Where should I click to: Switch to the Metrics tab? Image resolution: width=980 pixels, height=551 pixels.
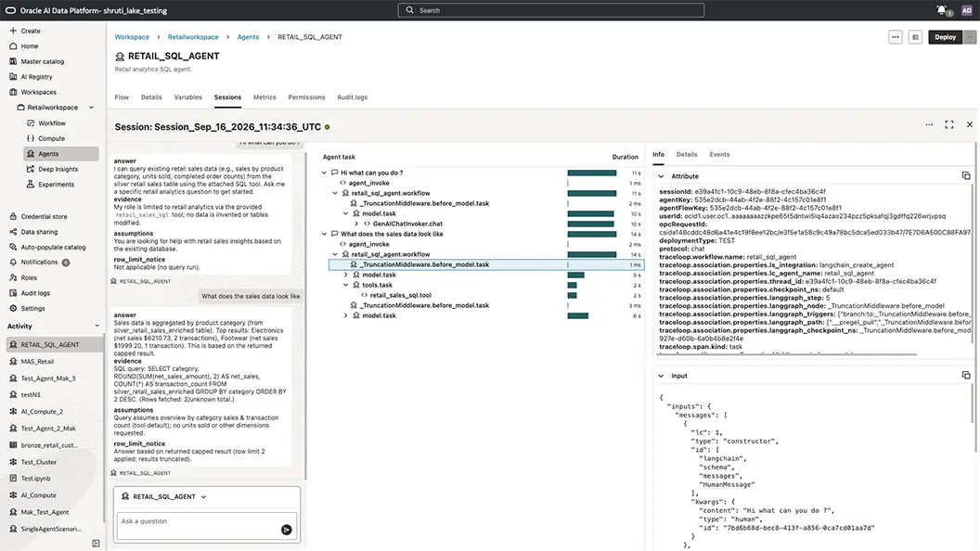point(264,97)
